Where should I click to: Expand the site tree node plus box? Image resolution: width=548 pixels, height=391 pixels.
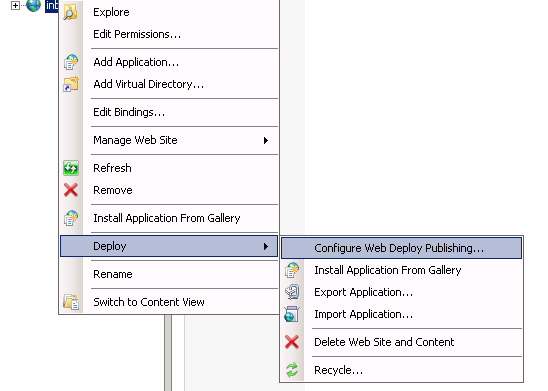coord(15,6)
